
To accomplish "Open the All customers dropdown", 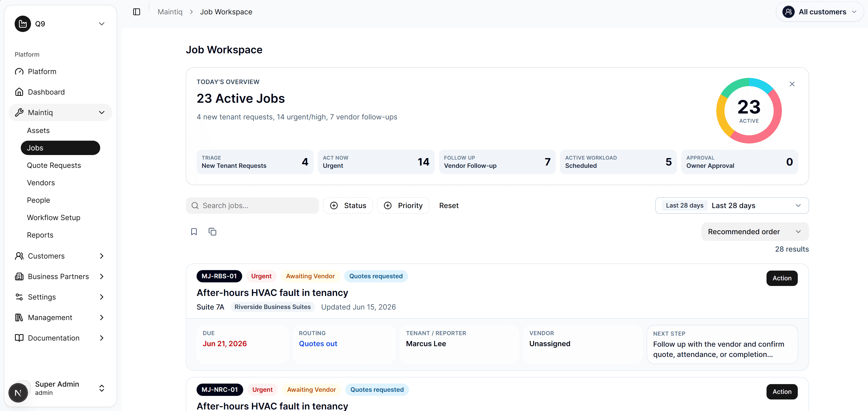I will (x=820, y=12).
